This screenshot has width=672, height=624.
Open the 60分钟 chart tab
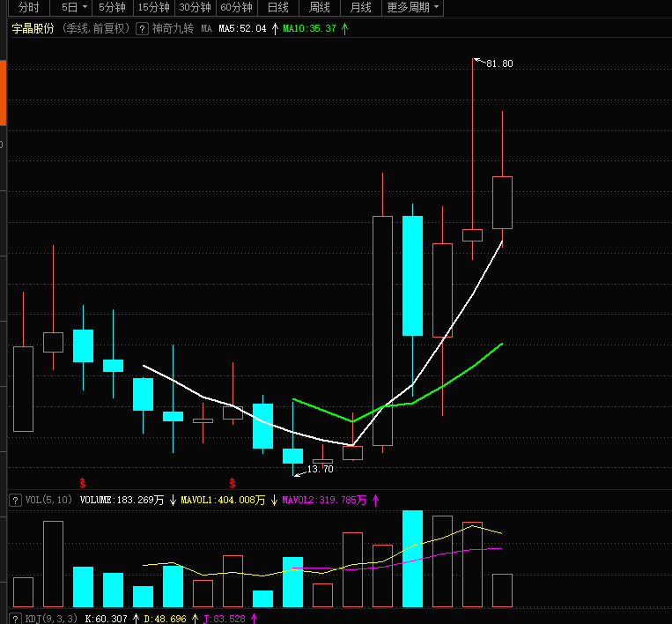tap(236, 8)
